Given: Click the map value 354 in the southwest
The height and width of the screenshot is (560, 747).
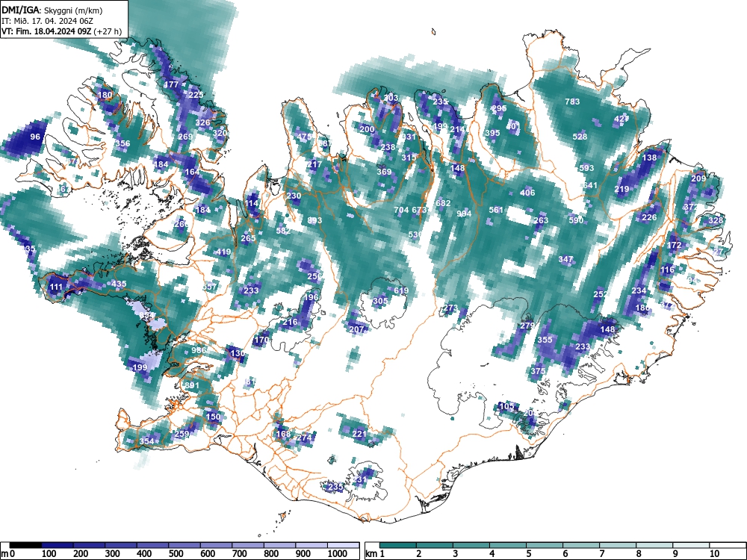Looking at the screenshot, I should [x=146, y=441].
